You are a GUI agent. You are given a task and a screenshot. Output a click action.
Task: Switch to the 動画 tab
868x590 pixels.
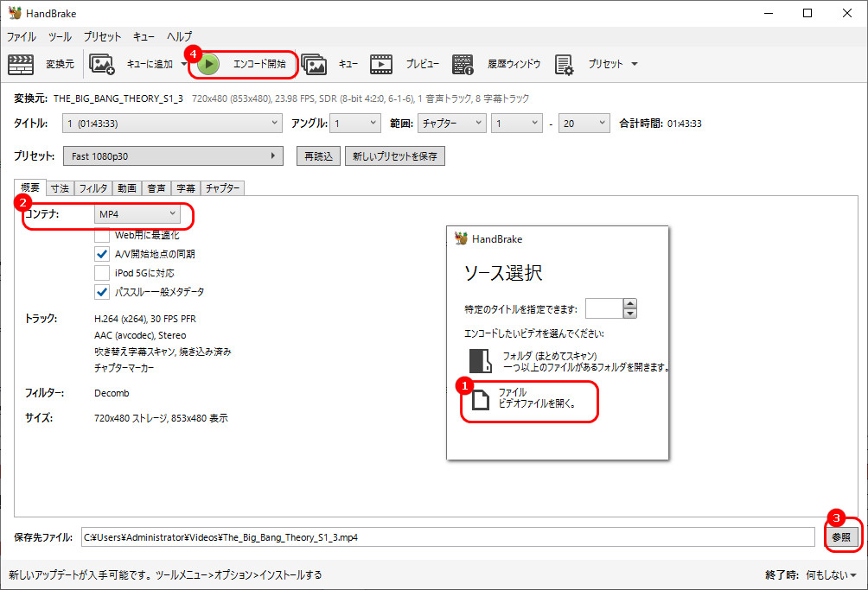127,188
